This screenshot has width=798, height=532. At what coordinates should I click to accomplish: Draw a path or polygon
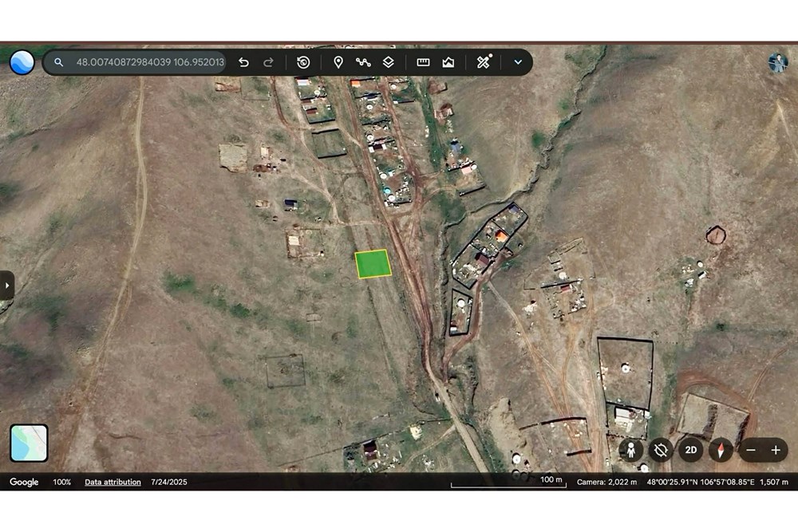tap(363, 62)
